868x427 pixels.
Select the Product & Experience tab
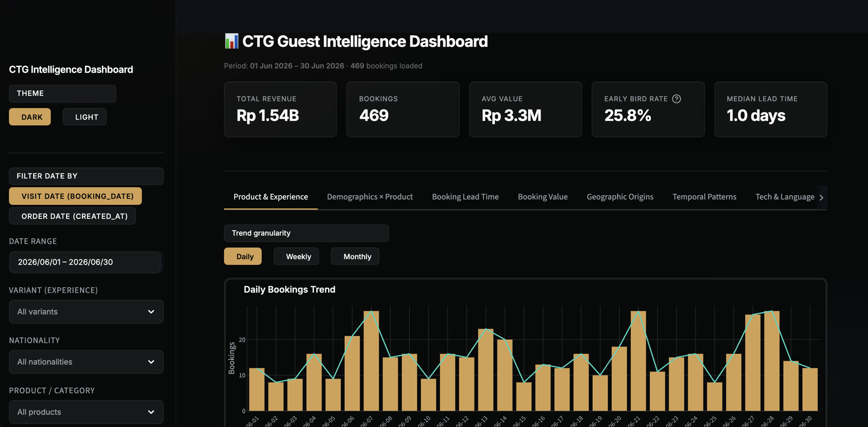(271, 197)
